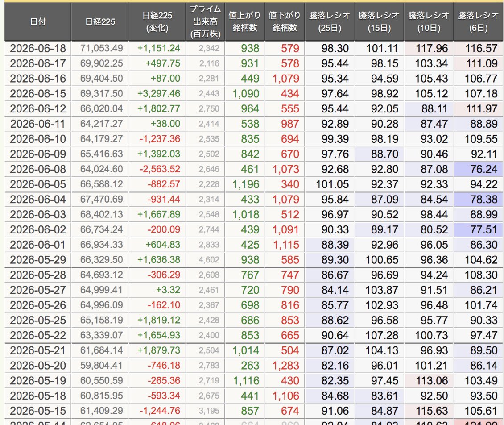Select the date 2026-05-15
The width and height of the screenshot is (504, 425).
[38, 411]
